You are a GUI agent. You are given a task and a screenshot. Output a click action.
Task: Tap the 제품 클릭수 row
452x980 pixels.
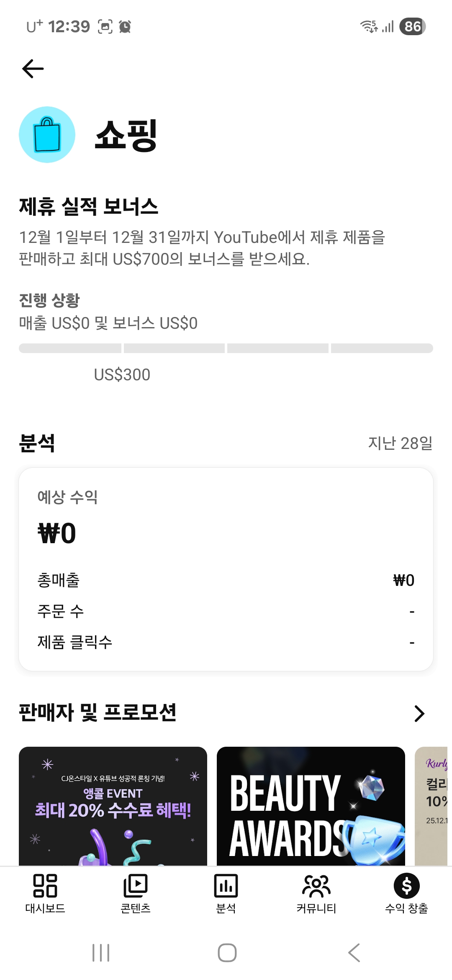pos(226,642)
